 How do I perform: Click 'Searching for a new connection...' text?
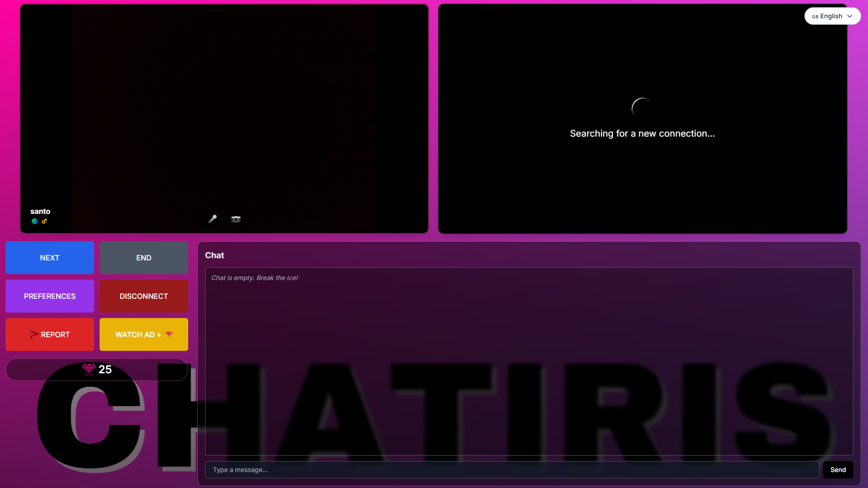tap(642, 133)
